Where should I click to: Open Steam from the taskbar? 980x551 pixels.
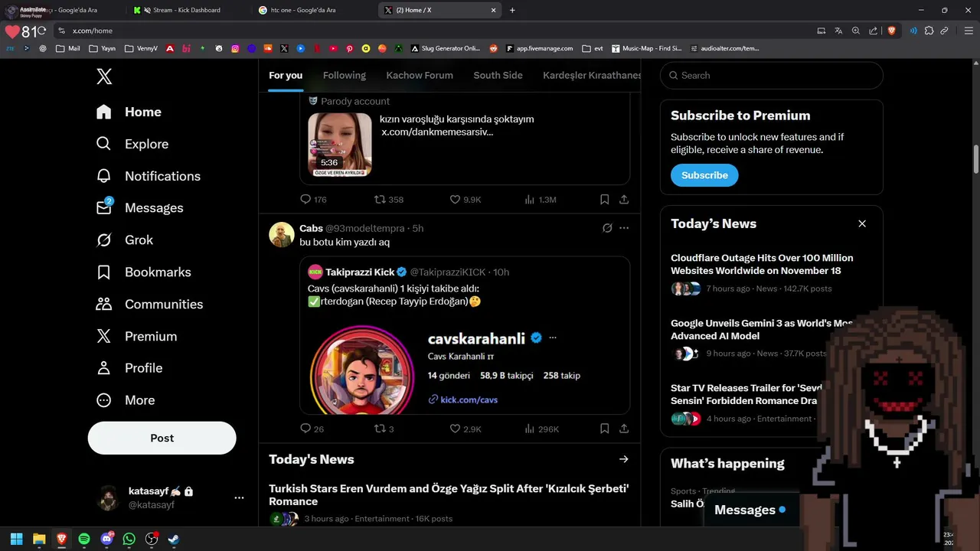tap(175, 539)
